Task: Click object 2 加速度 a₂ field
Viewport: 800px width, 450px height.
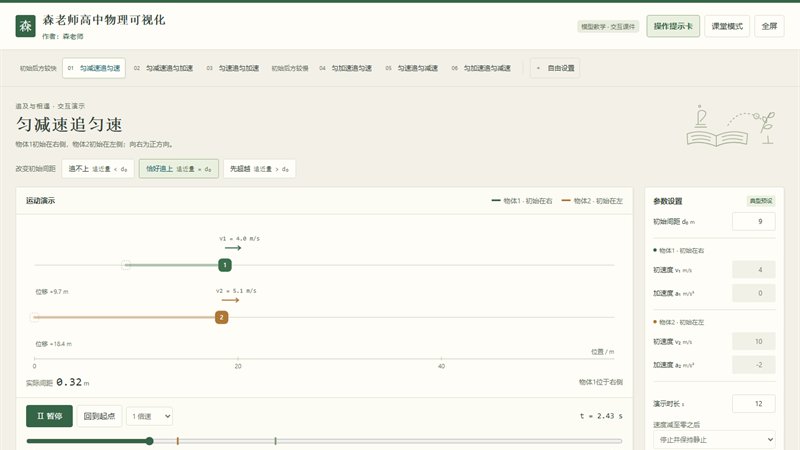Action: [754, 365]
